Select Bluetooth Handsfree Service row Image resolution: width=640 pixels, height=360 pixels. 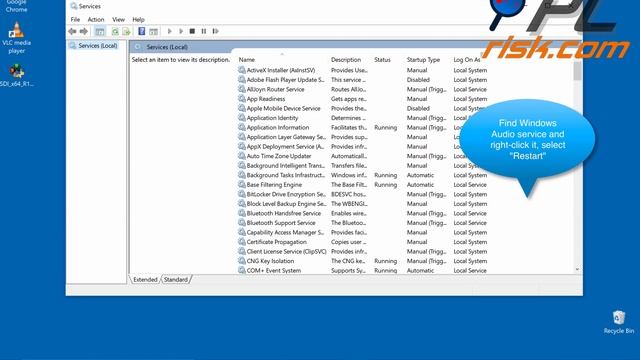point(362,213)
